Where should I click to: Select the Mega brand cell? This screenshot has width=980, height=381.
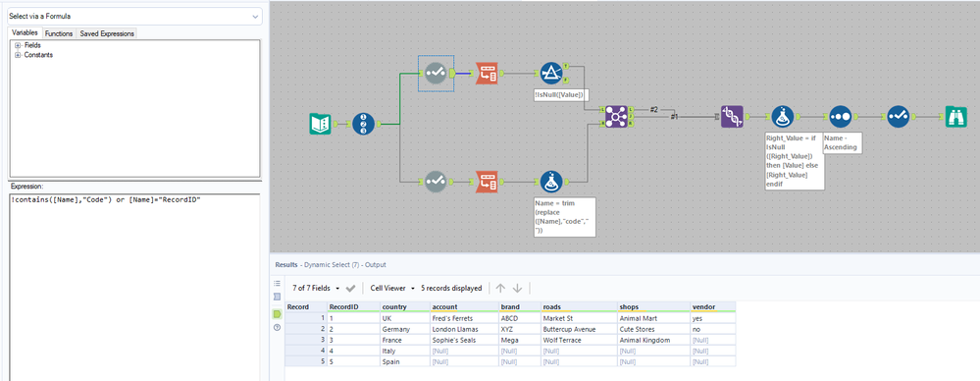(x=520, y=341)
